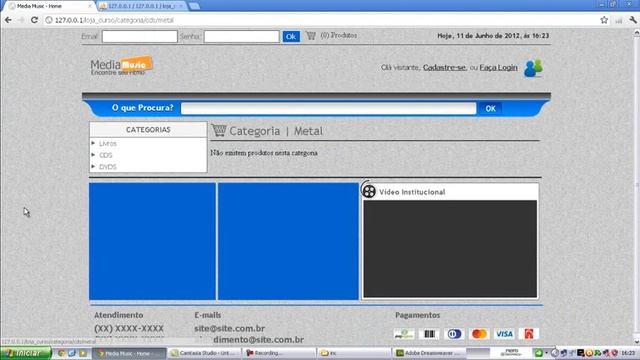640x360 pixels.
Task: Click the arrow beside Livros
Action: [x=93, y=143]
